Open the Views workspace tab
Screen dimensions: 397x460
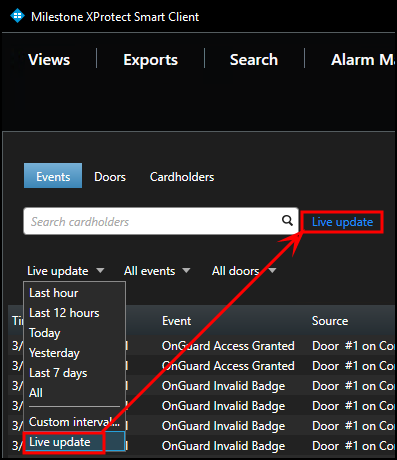click(x=49, y=60)
